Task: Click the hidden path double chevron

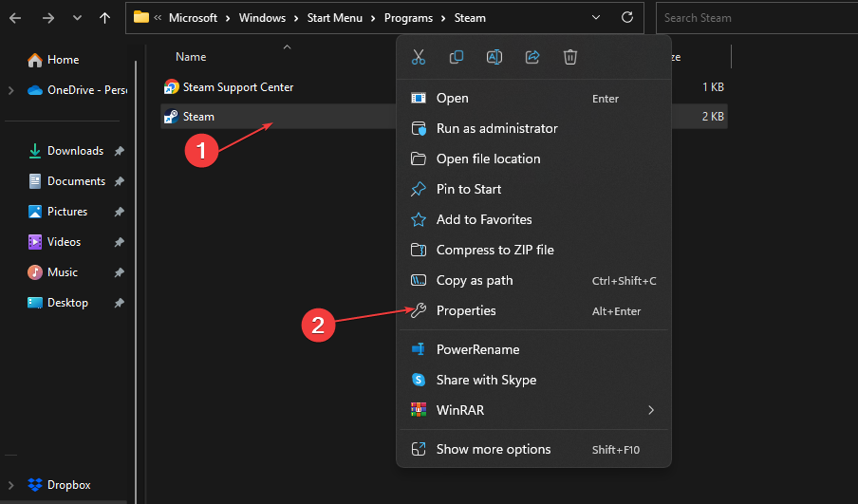Action: tap(158, 18)
